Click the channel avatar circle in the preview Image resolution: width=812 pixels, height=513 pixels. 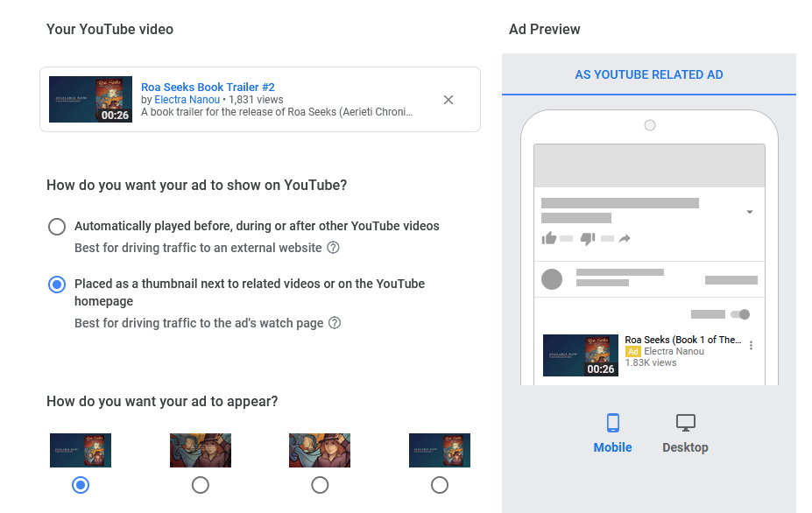click(552, 279)
